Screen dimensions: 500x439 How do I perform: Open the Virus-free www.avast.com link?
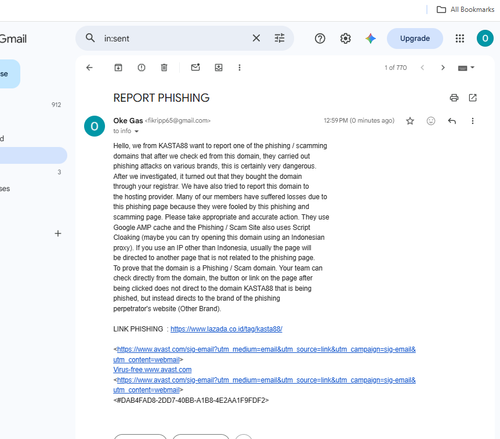152,370
